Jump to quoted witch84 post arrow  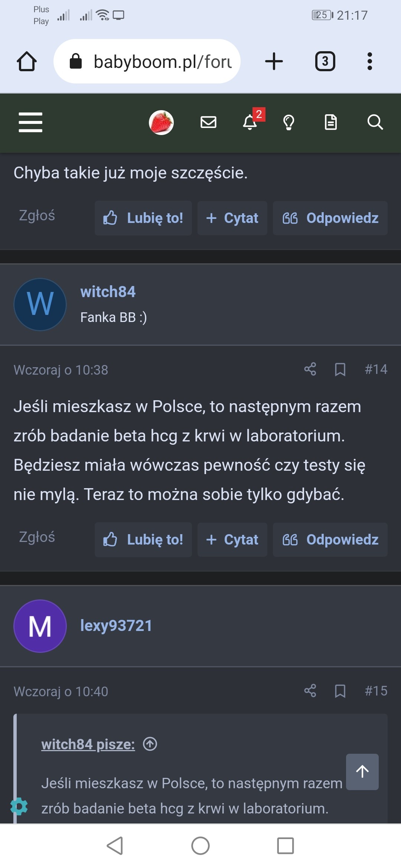point(150,744)
